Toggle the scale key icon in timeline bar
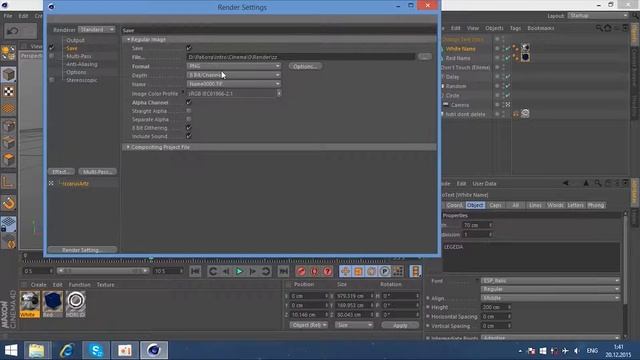 (x=358, y=271)
